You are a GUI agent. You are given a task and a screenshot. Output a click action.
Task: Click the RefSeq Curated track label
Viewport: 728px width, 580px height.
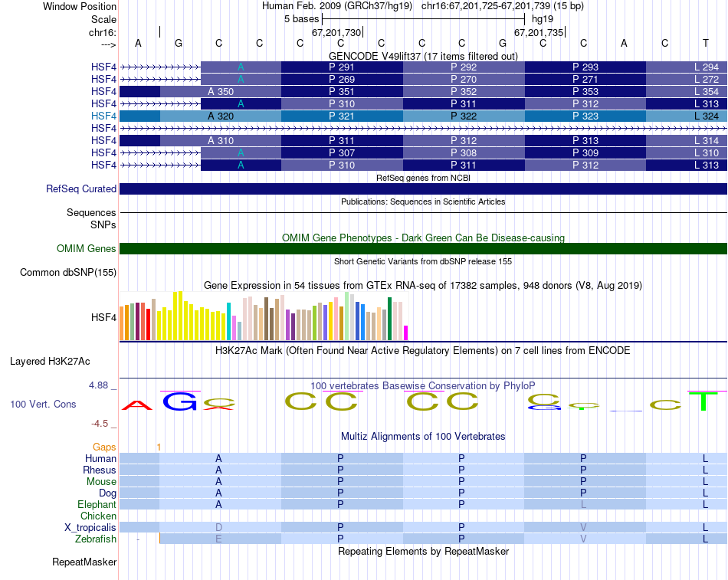pyautogui.click(x=81, y=189)
